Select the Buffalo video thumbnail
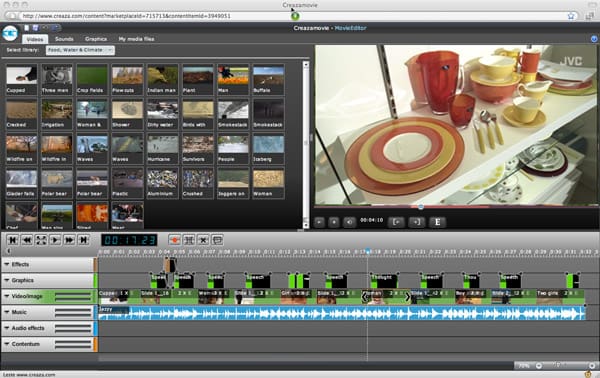Screen dimensions: 600x378 coord(268,79)
